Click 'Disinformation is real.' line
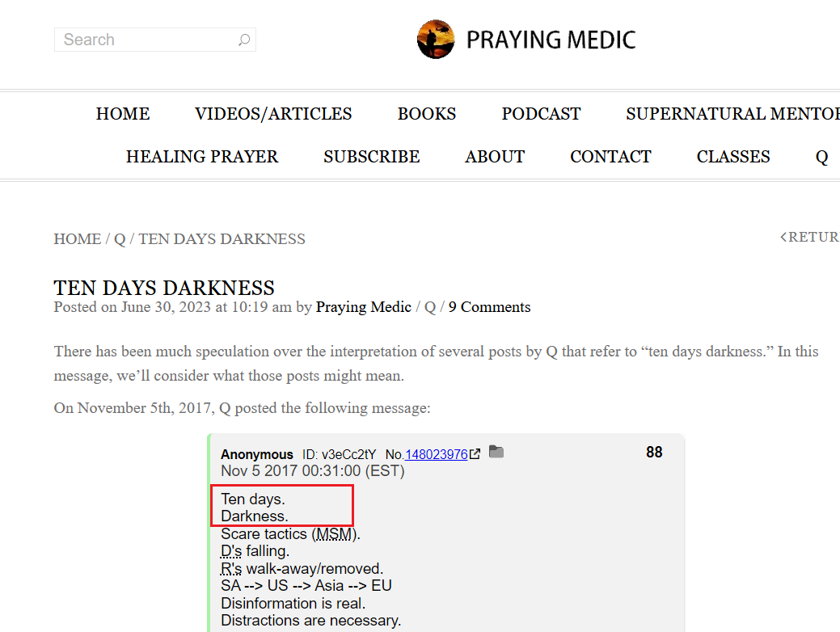Viewport: 840px width, 632px height. coord(293,603)
